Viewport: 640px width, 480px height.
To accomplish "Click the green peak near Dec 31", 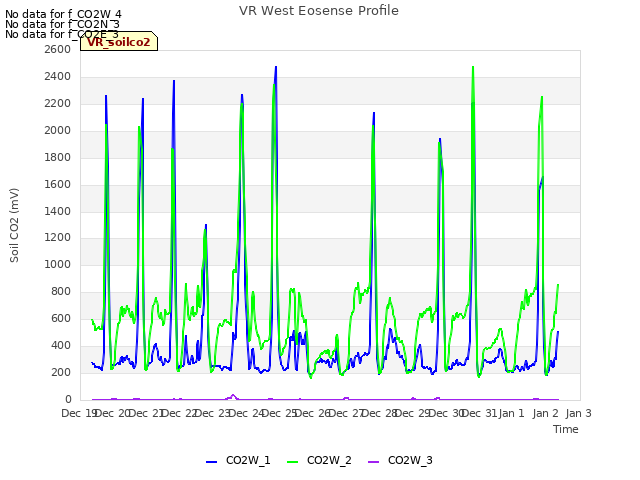I will point(473,67).
